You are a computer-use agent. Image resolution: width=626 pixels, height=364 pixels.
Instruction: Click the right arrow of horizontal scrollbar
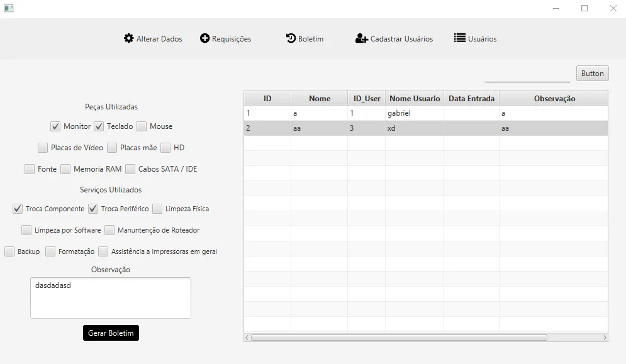click(x=605, y=338)
